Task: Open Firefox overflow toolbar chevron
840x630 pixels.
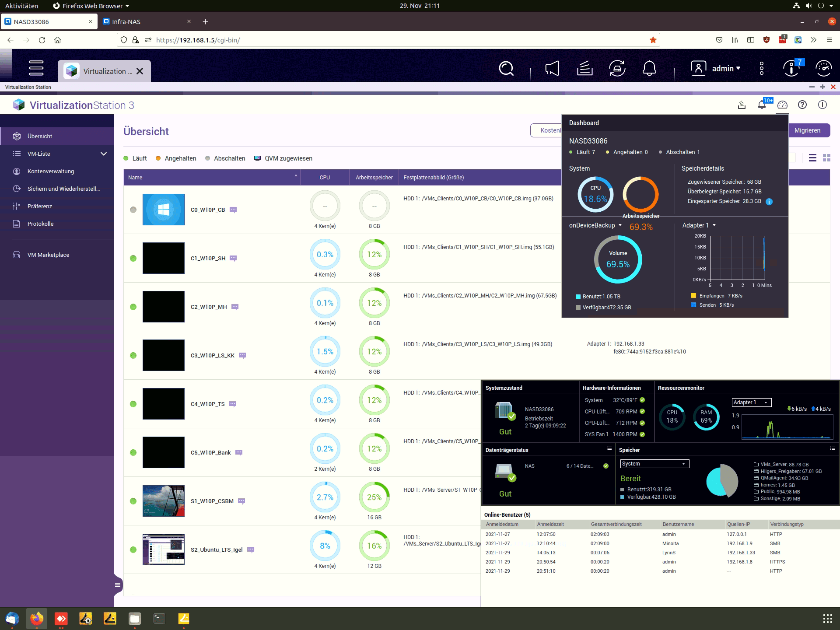Action: coord(813,40)
